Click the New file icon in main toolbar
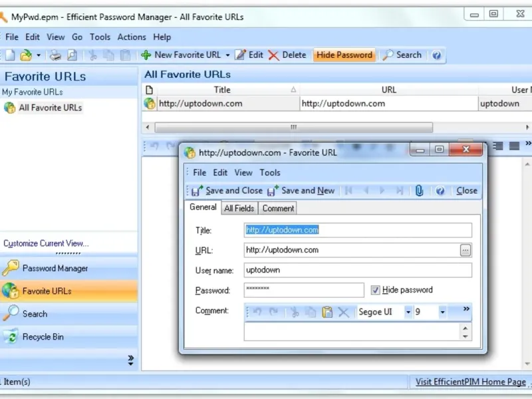The width and height of the screenshot is (532, 399). tap(10, 55)
